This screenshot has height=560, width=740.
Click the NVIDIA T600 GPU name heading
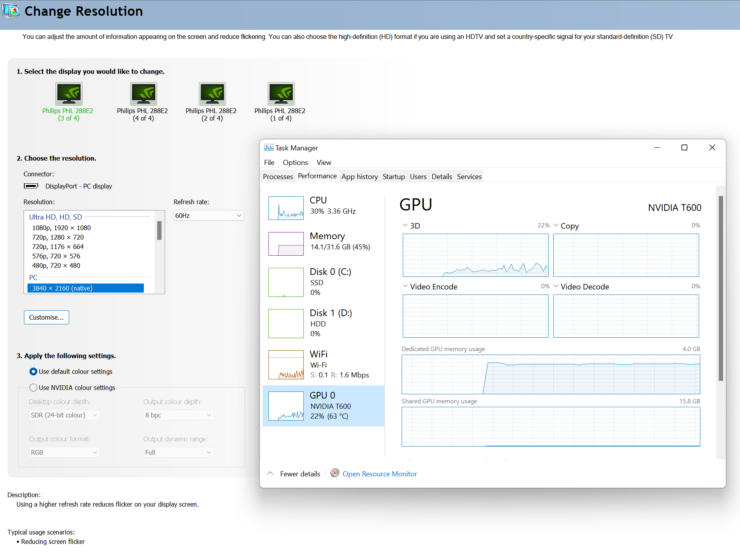674,208
